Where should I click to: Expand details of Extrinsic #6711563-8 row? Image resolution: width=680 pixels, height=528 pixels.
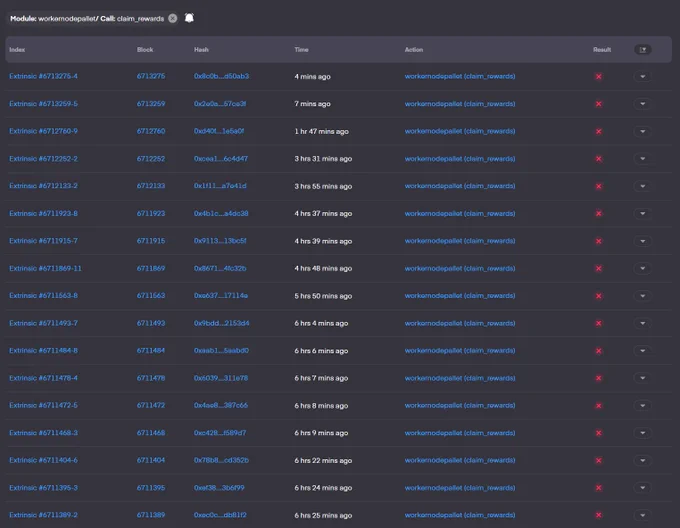click(x=643, y=296)
